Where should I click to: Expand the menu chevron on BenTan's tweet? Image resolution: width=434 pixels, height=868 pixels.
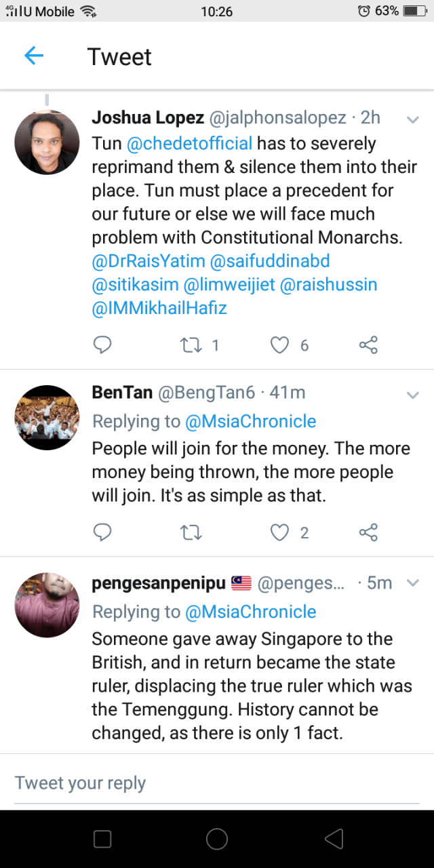click(x=412, y=395)
